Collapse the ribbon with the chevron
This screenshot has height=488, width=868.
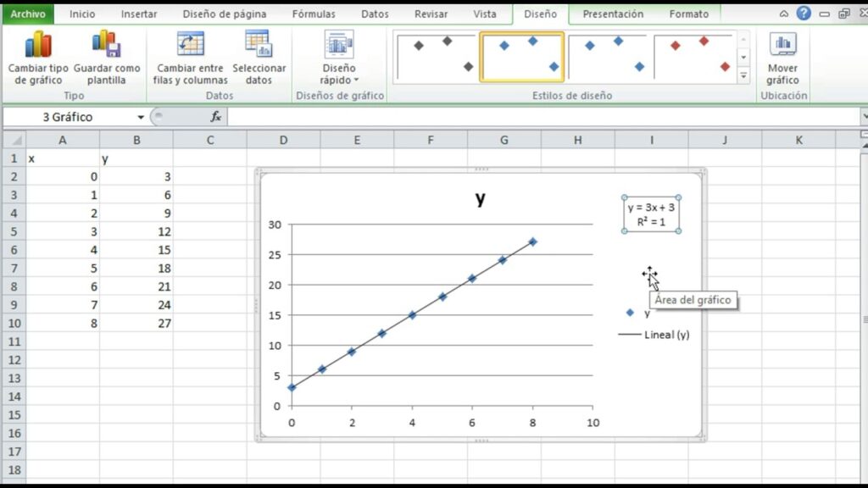point(782,14)
